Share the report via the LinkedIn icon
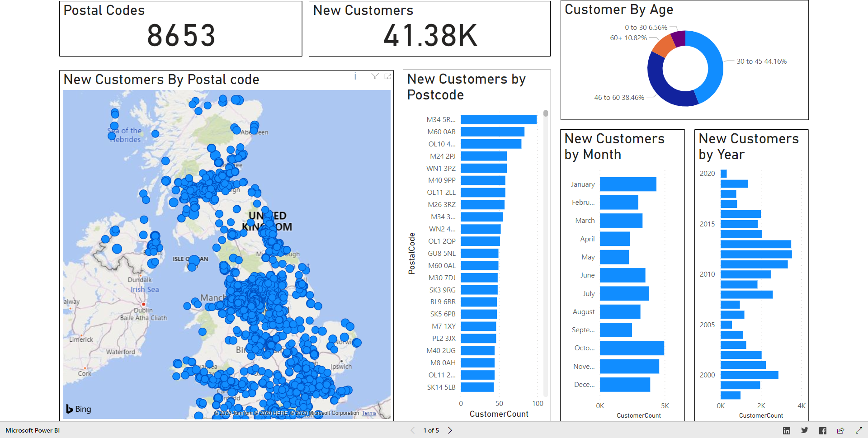868x438 pixels. (x=787, y=430)
